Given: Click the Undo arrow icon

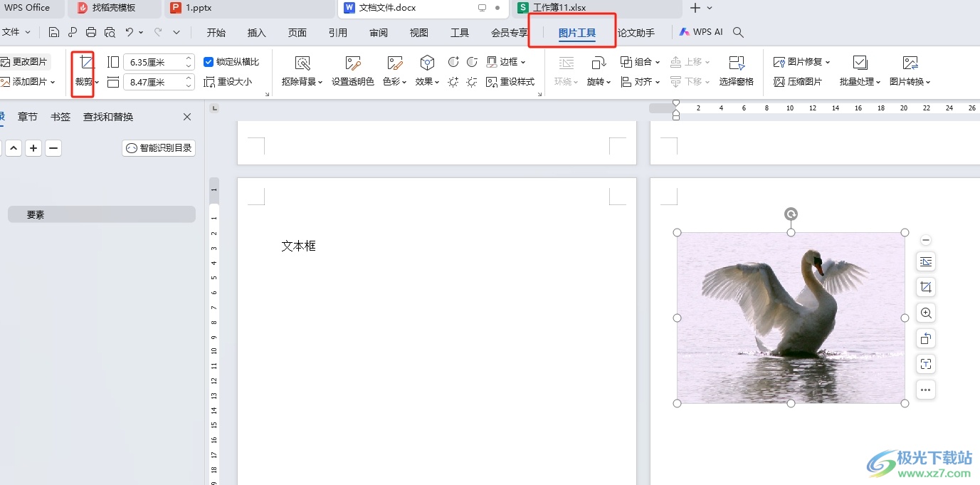Looking at the screenshot, I should click(x=129, y=32).
